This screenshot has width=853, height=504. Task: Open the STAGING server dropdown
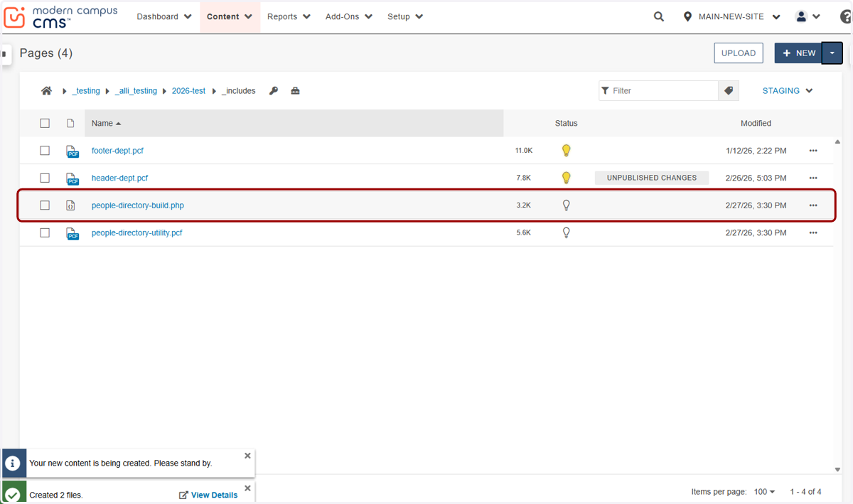(788, 91)
